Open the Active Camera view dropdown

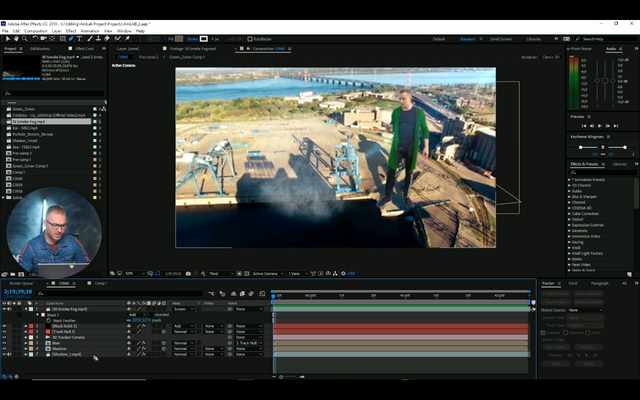(265, 273)
